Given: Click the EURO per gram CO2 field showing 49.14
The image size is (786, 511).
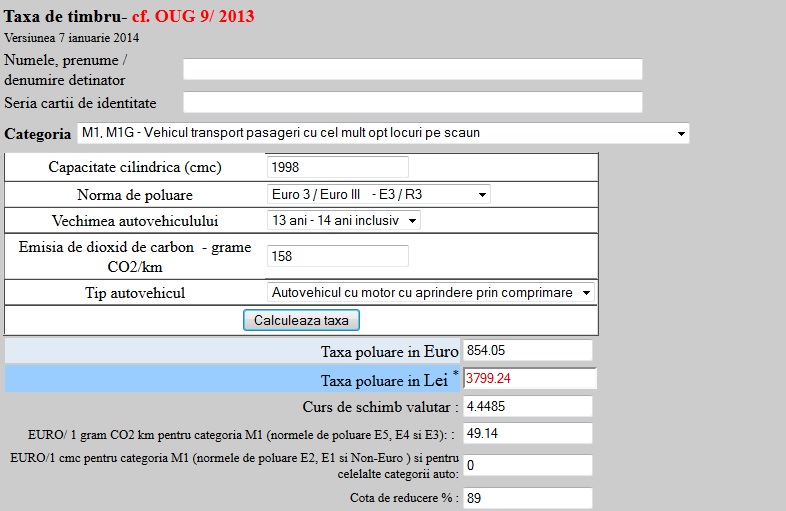Looking at the screenshot, I should [528, 433].
